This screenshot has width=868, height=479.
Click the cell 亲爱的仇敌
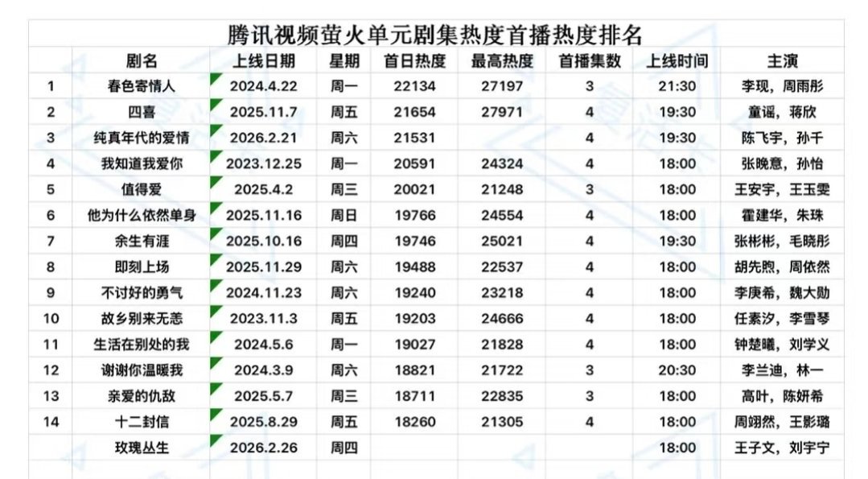point(142,396)
